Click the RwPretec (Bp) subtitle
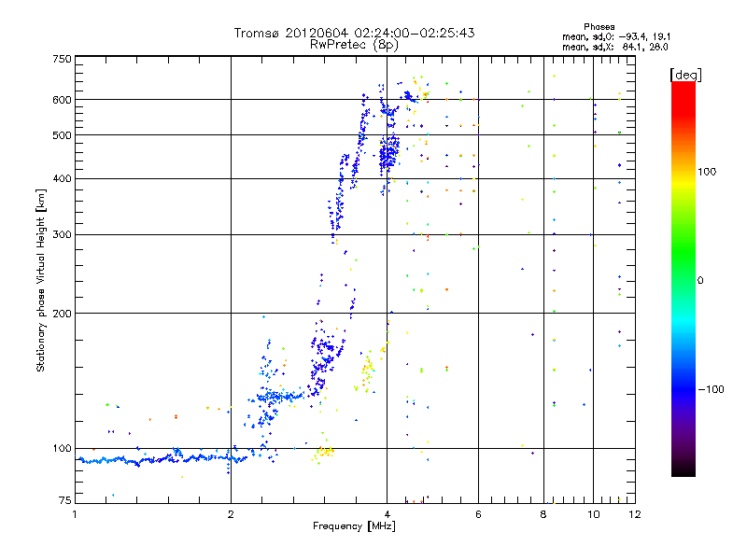747x560 pixels. [x=354, y=44]
